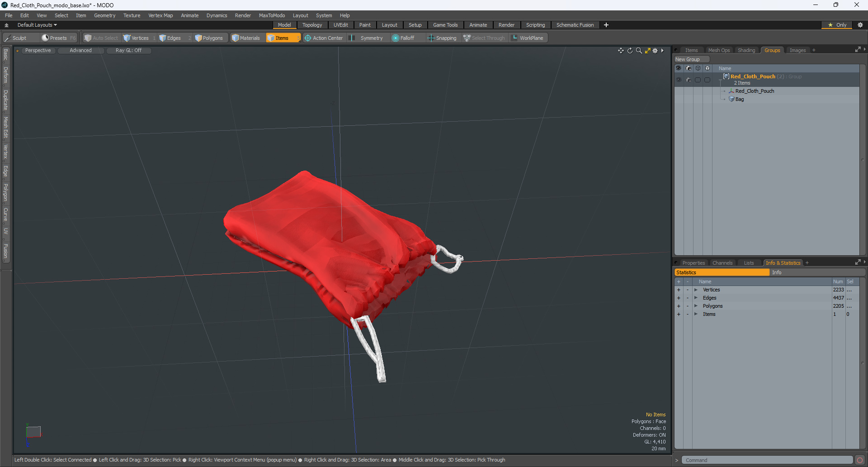This screenshot has width=868, height=467.
Task: Toggle Red_Cloth_Pouch group render camera icon
Action: tap(689, 80)
